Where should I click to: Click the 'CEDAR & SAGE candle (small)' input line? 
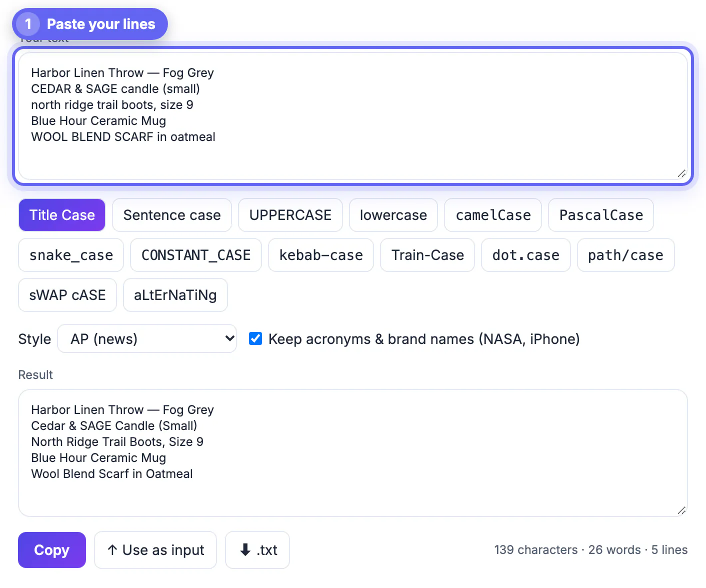point(115,89)
